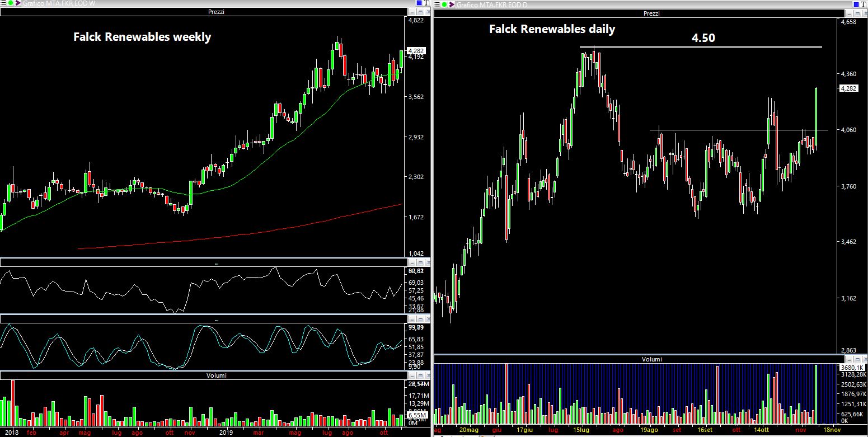Click the purple arrow icon in weekly window

click(18, 3)
